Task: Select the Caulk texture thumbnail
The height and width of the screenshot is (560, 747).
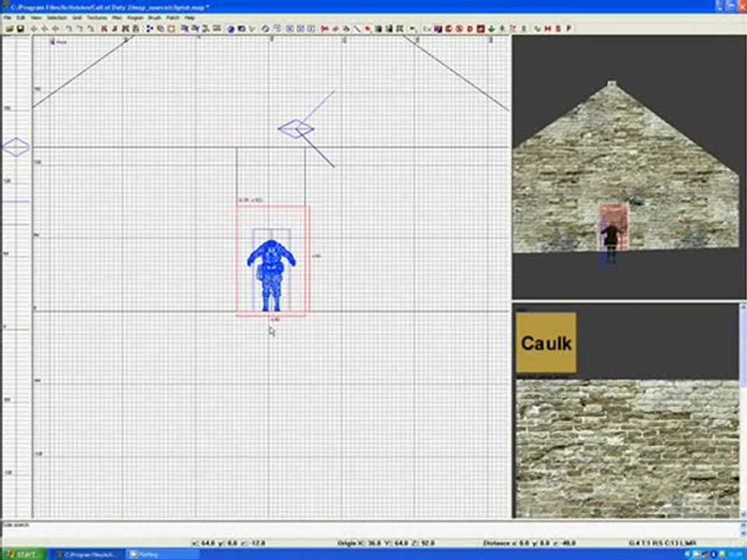Action: 546,343
